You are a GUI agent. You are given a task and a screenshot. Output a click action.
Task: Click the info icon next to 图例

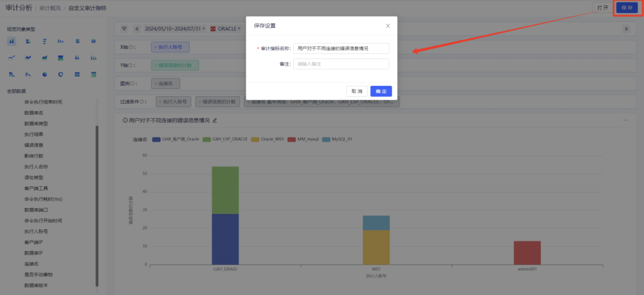pyautogui.click(x=132, y=84)
